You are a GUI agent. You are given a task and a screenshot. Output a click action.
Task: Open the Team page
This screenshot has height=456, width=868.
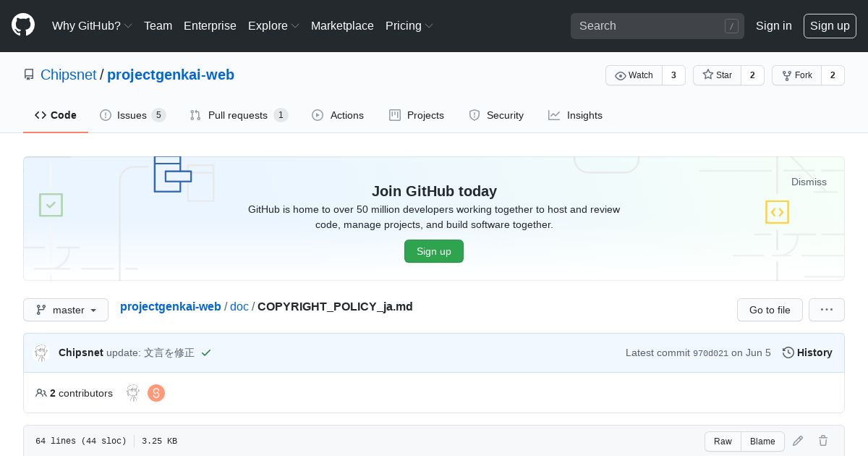158,25
